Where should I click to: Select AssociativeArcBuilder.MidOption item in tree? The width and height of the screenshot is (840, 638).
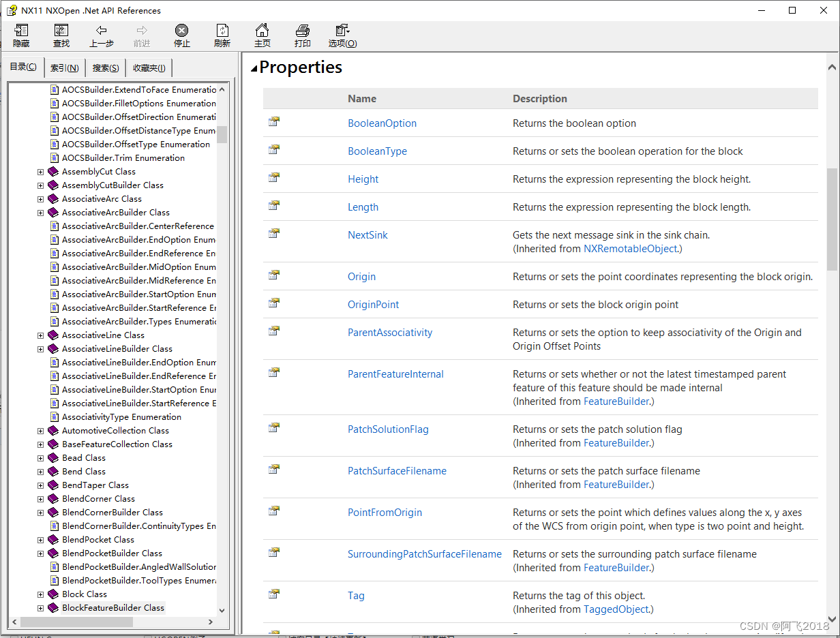point(138,267)
